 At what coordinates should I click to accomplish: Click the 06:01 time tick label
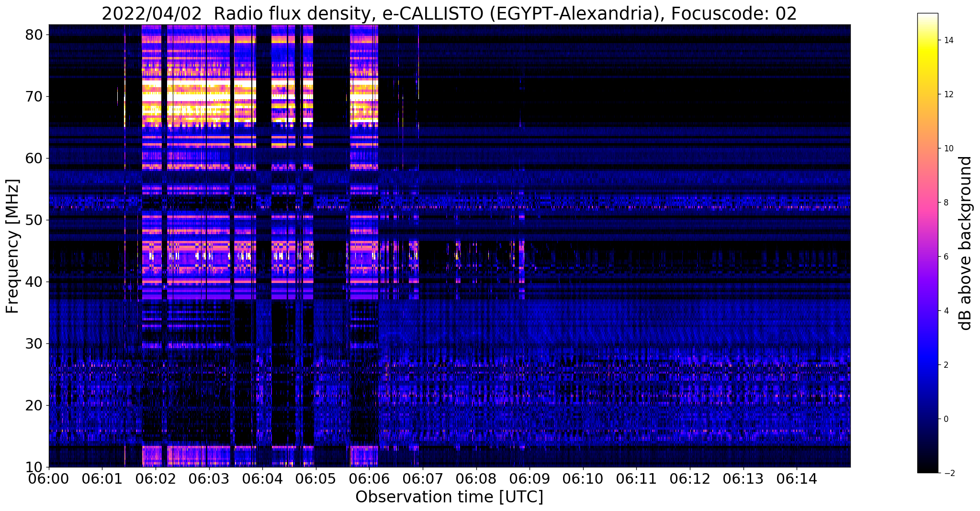click(102, 478)
